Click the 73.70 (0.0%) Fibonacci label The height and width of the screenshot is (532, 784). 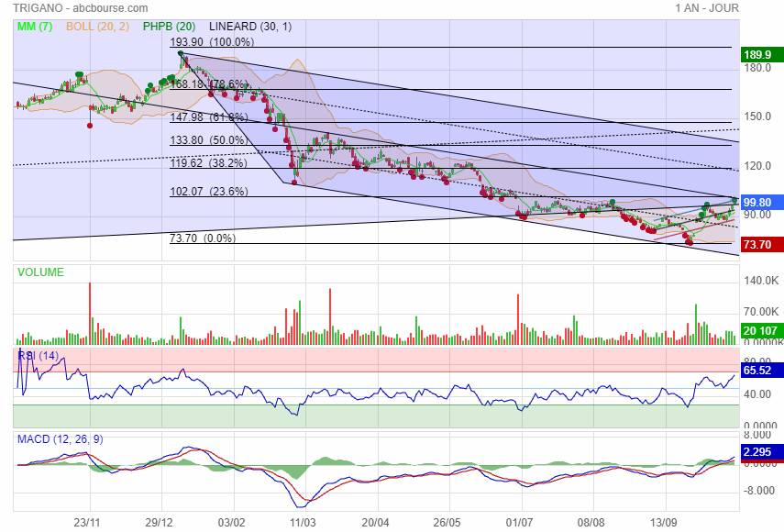(x=203, y=238)
